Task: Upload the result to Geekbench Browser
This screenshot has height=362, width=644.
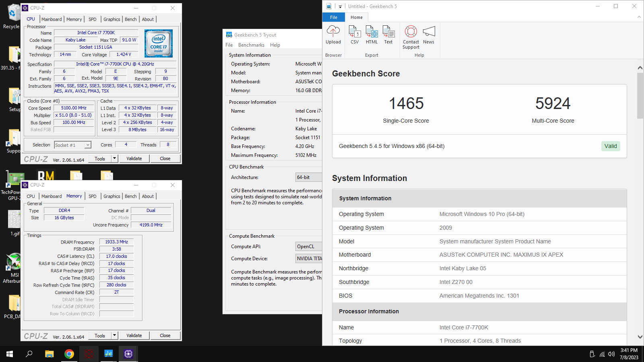Action: click(333, 35)
